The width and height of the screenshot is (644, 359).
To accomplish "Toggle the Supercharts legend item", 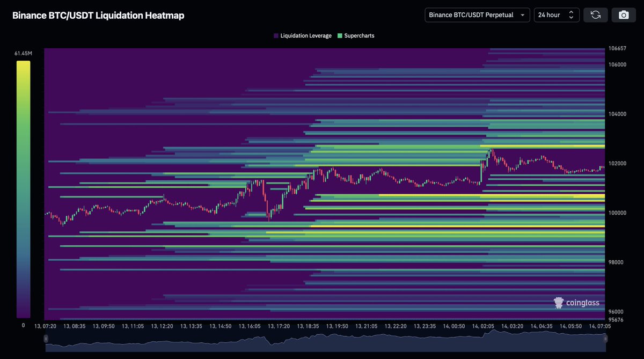I will pyautogui.click(x=356, y=36).
